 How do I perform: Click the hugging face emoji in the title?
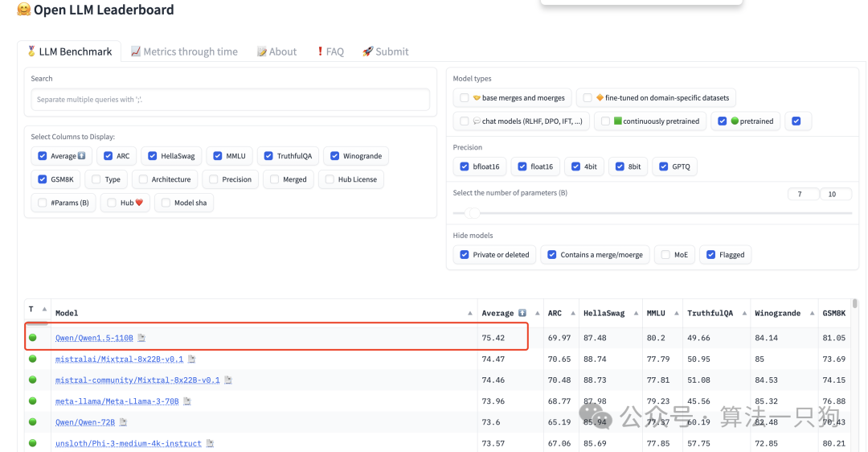(x=24, y=10)
